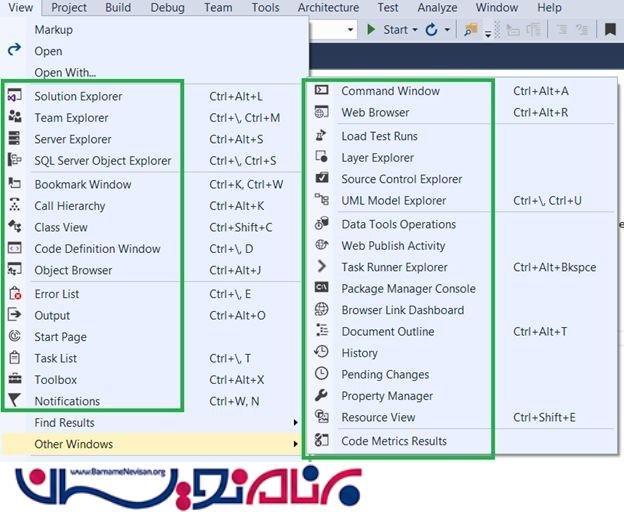Click the Solution Explorer icon
Screen dimensions: 624x512
click(15, 96)
